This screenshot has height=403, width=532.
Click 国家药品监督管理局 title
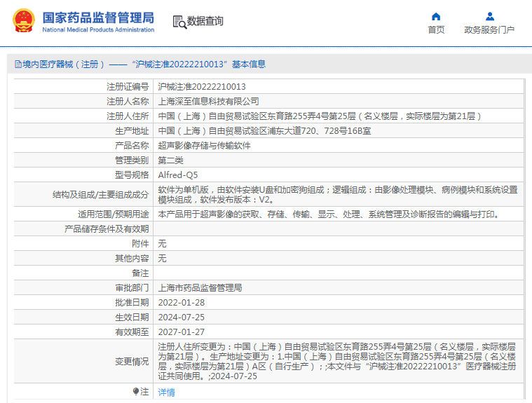tap(98, 18)
